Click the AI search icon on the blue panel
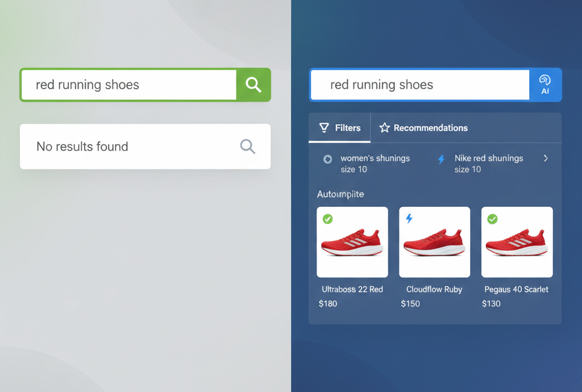Image resolution: width=582 pixels, height=392 pixels. pos(546,84)
